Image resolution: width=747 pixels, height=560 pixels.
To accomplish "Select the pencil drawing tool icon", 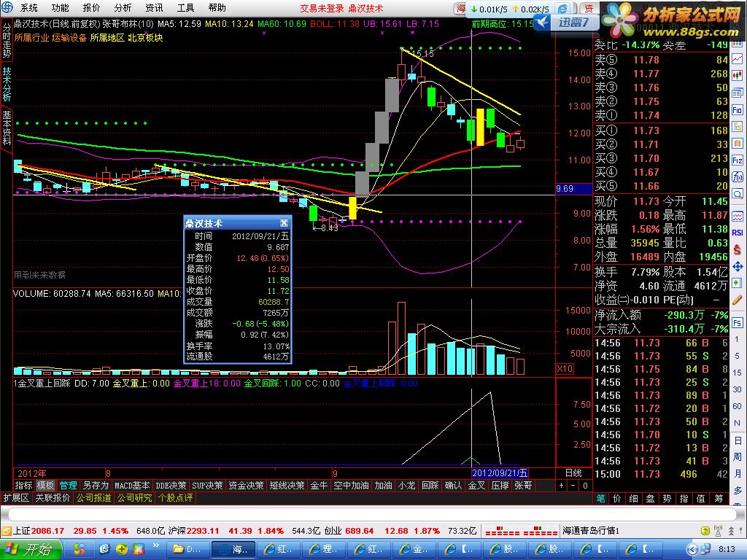I will pos(737,300).
